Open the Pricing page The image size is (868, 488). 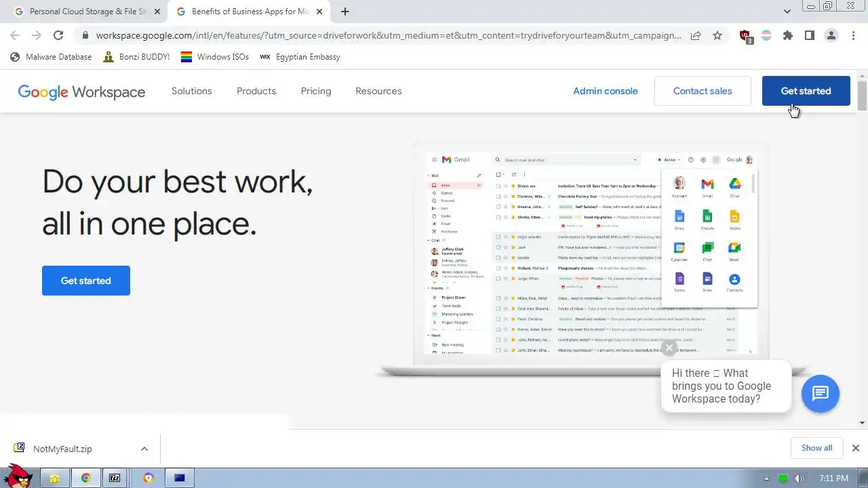coord(316,91)
